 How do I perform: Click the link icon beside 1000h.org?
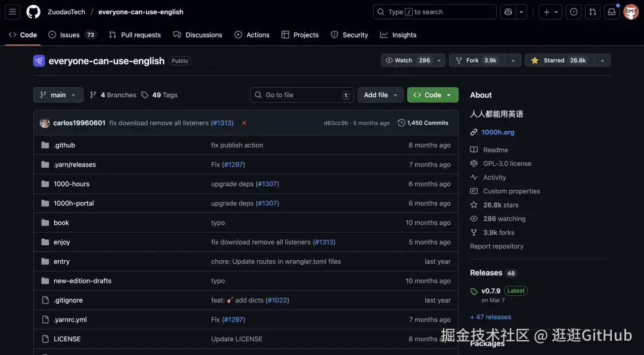tap(474, 132)
